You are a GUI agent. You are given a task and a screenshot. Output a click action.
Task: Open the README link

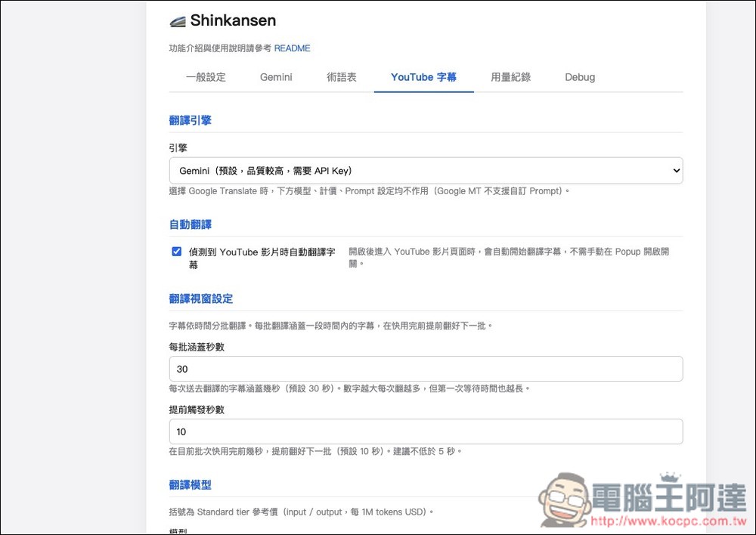[292, 48]
